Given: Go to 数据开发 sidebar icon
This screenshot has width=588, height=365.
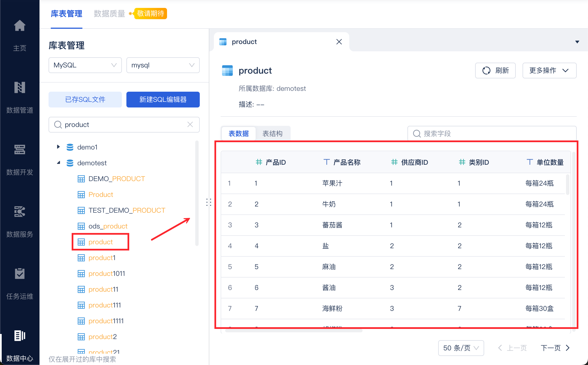Looking at the screenshot, I should (x=19, y=149).
